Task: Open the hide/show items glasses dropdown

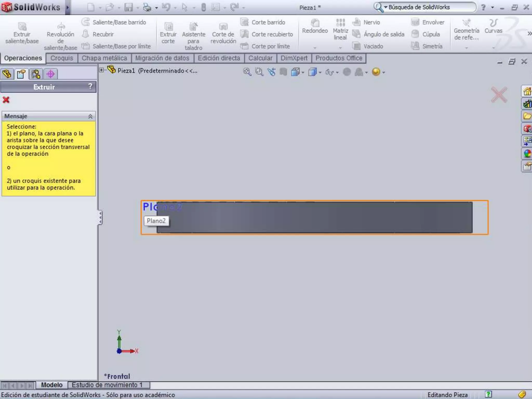Action: (x=337, y=72)
